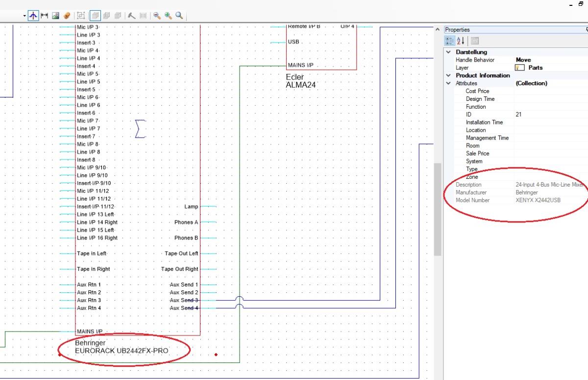Viewport: 588px width, 380px height.
Task: Click the Cost Price value field
Action: tap(551, 91)
